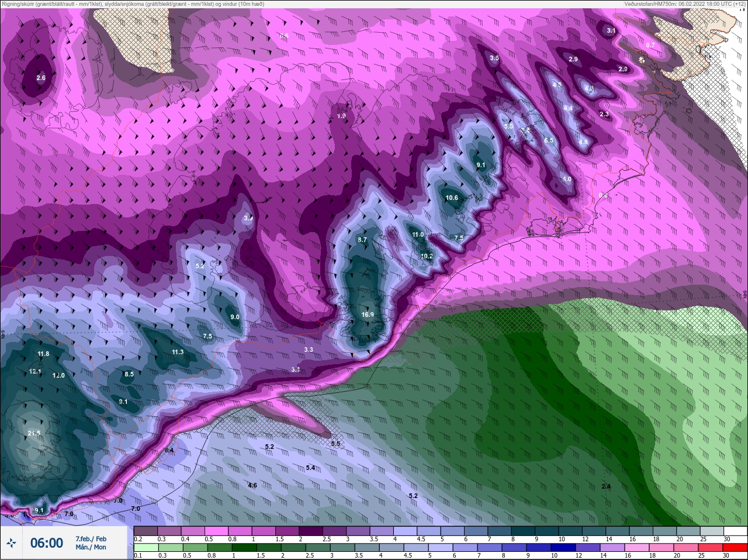The height and width of the screenshot is (560, 748).
Task: Click the 10.2 precipitation value
Action: point(427,256)
